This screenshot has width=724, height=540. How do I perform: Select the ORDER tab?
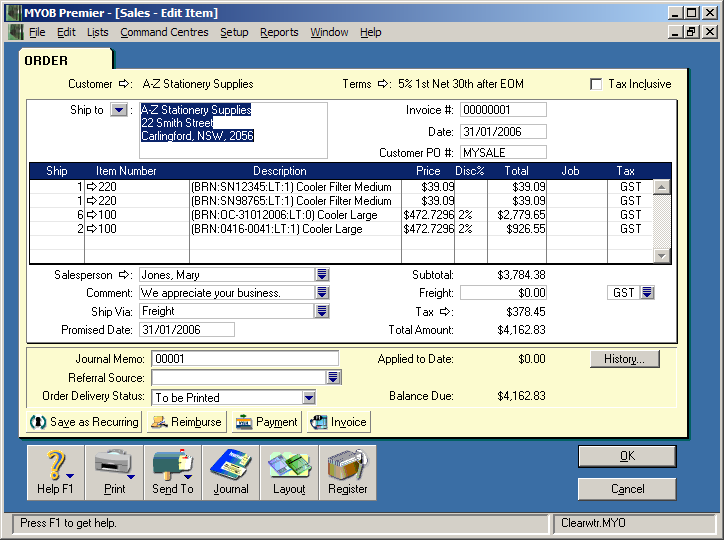click(x=65, y=60)
